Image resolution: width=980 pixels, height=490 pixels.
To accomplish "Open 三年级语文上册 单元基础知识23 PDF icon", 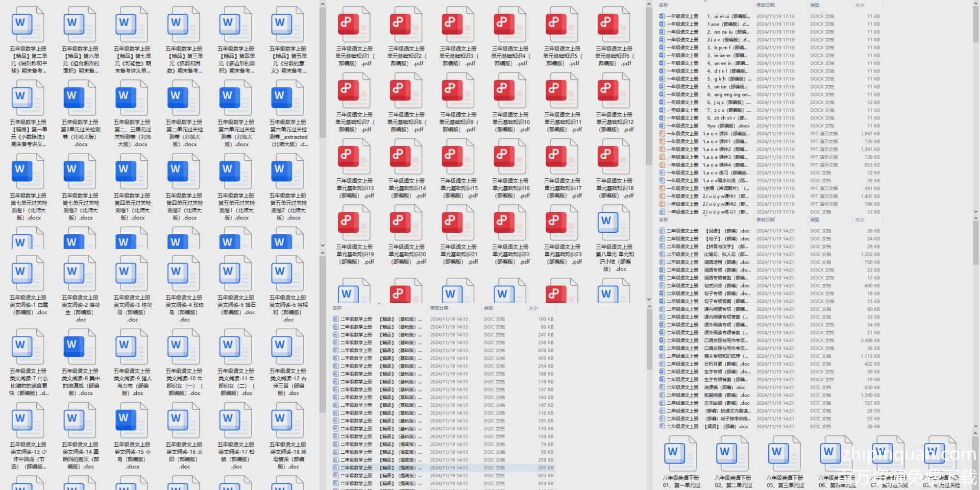I will pos(562,222).
